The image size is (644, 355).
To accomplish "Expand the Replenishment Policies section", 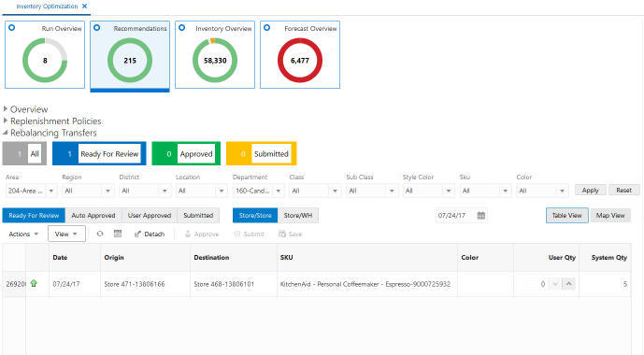I will (x=6, y=121).
